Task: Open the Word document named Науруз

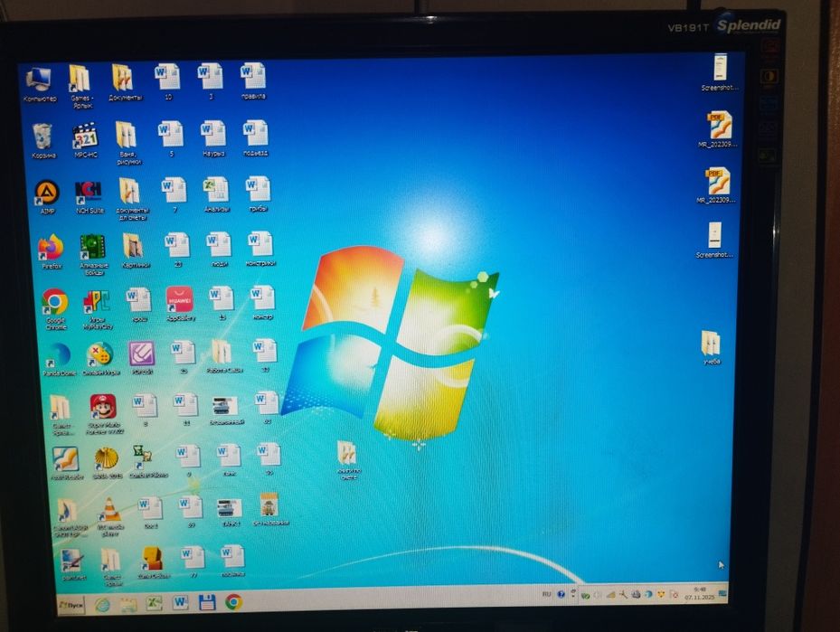Action: pos(213,138)
